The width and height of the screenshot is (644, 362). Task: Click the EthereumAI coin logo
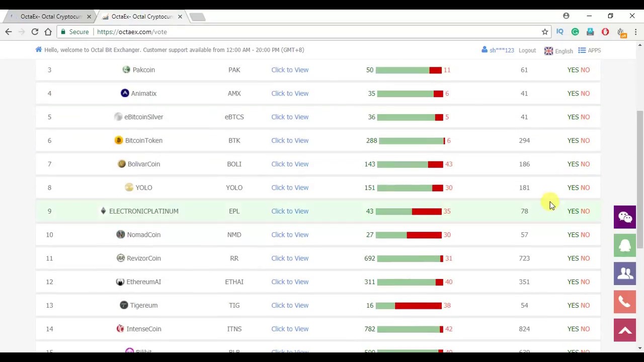(x=120, y=282)
